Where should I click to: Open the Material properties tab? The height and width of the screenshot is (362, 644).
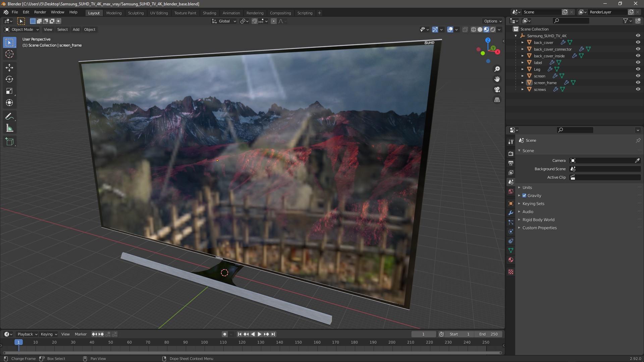coord(511,260)
